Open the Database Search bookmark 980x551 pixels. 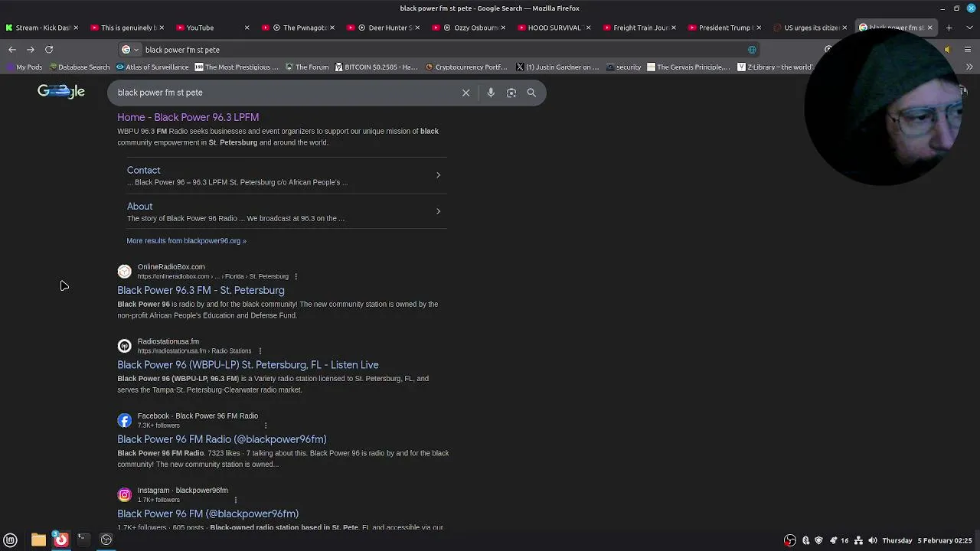point(80,67)
